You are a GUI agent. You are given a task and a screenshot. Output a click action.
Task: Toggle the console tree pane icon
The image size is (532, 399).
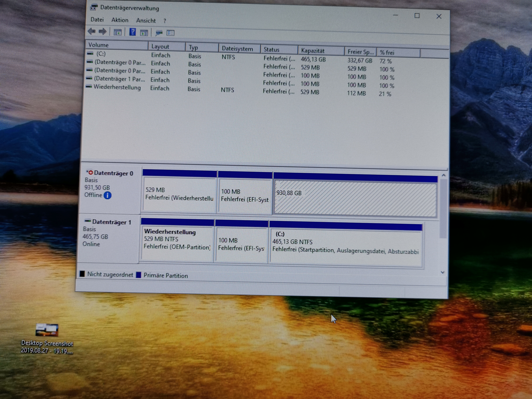(x=118, y=32)
